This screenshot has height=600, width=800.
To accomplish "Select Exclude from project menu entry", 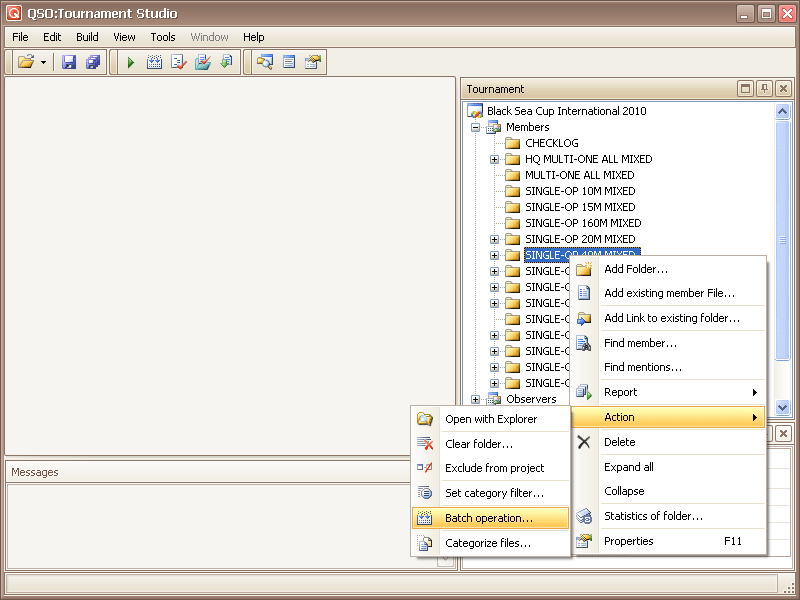I will pos(494,468).
